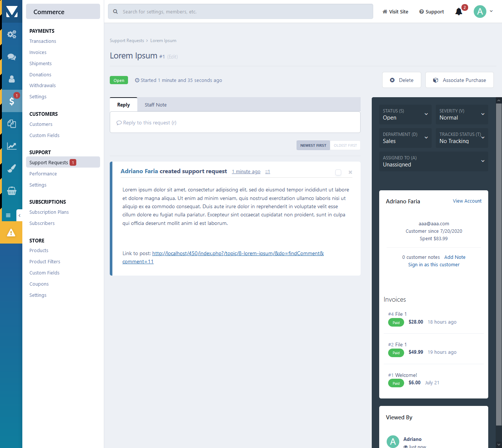The image size is (502, 448).
Task: Click the yellow warning triangle icon
Action: pos(11,233)
